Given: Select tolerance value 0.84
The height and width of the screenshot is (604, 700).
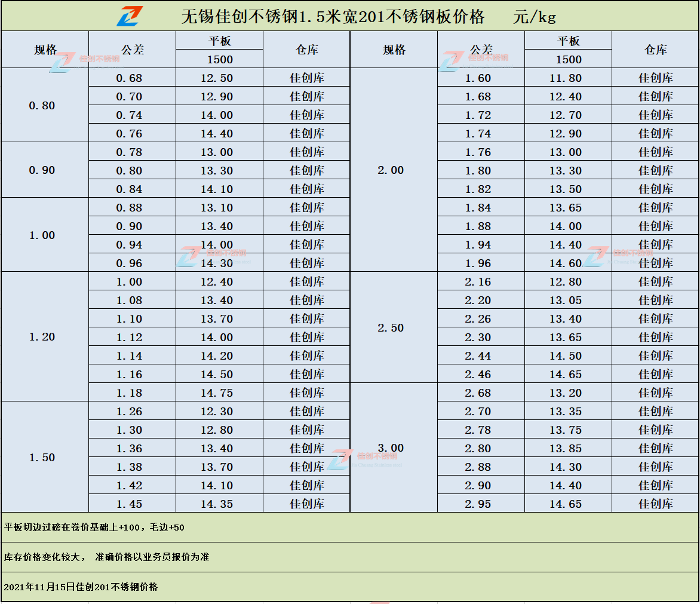Looking at the screenshot, I should (x=129, y=189).
